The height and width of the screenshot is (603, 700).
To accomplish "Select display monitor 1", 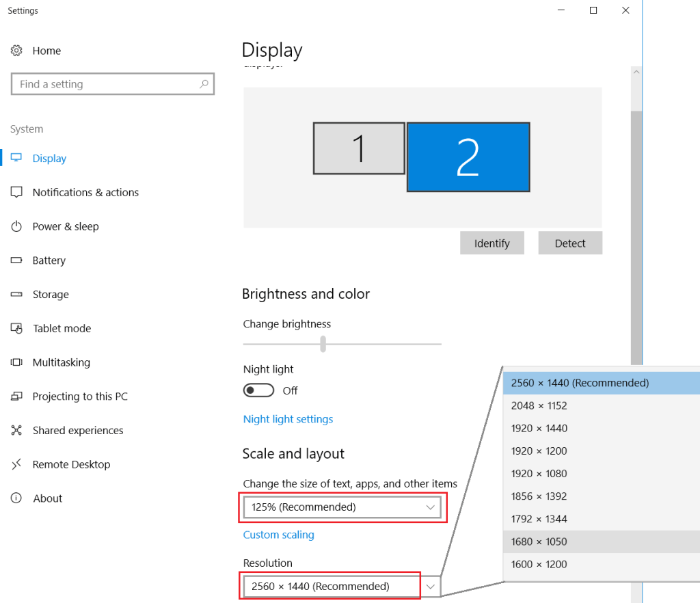I will [359, 148].
